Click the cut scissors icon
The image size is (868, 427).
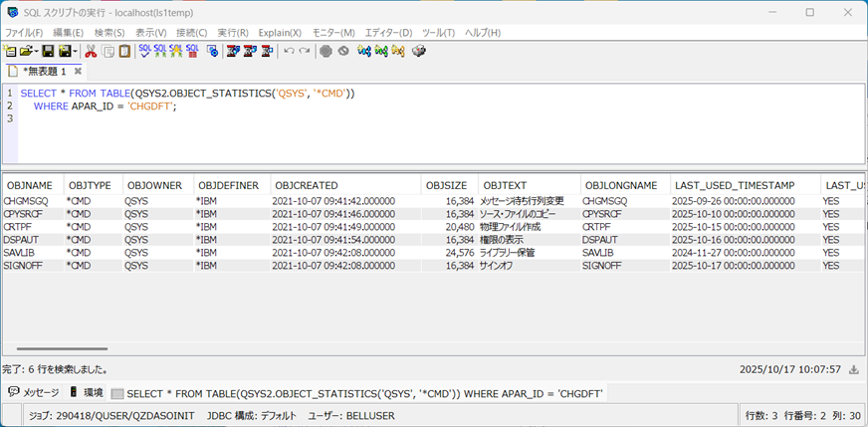(91, 51)
